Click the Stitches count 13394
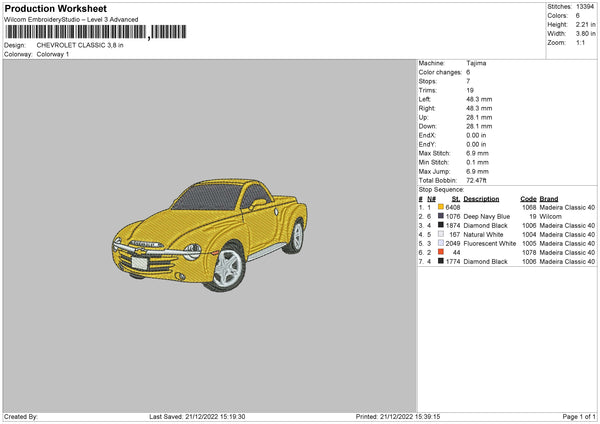600x424 pixels. point(586,6)
